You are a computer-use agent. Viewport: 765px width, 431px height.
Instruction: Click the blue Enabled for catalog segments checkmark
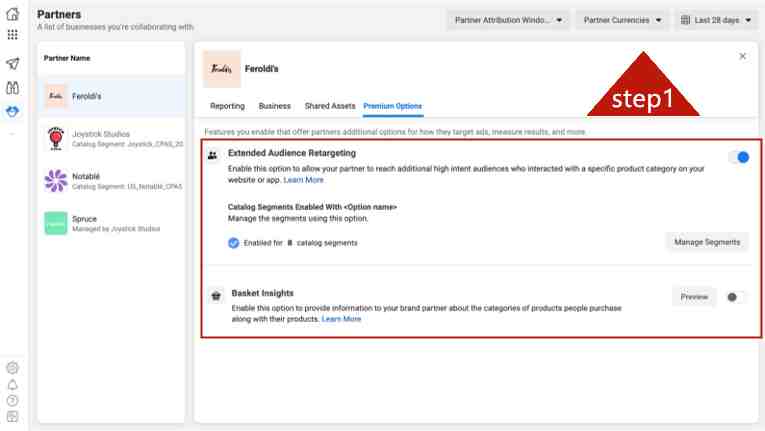tap(234, 243)
